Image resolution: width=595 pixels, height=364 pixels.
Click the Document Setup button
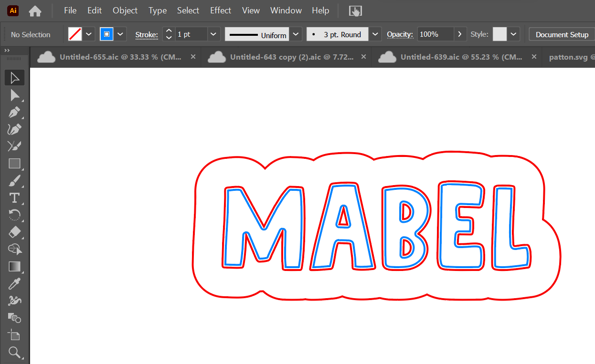click(562, 34)
